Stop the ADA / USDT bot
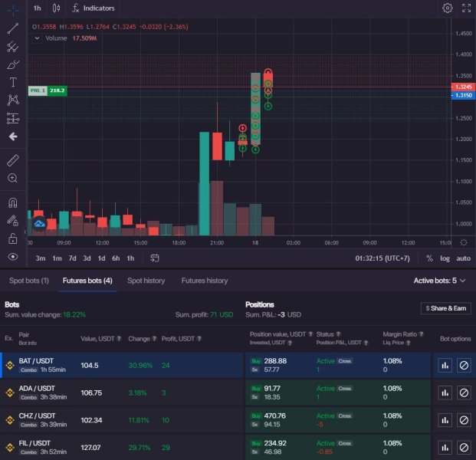476x460 pixels. point(464,393)
